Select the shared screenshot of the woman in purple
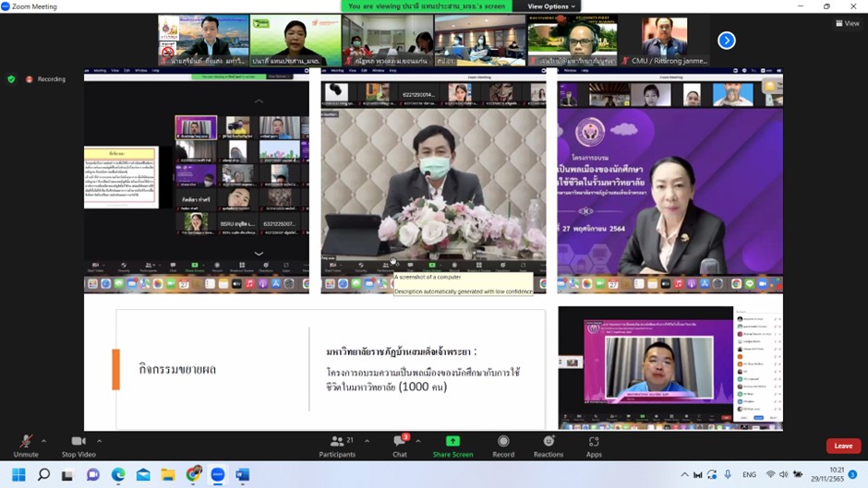This screenshot has height=488, width=868. coord(669,181)
